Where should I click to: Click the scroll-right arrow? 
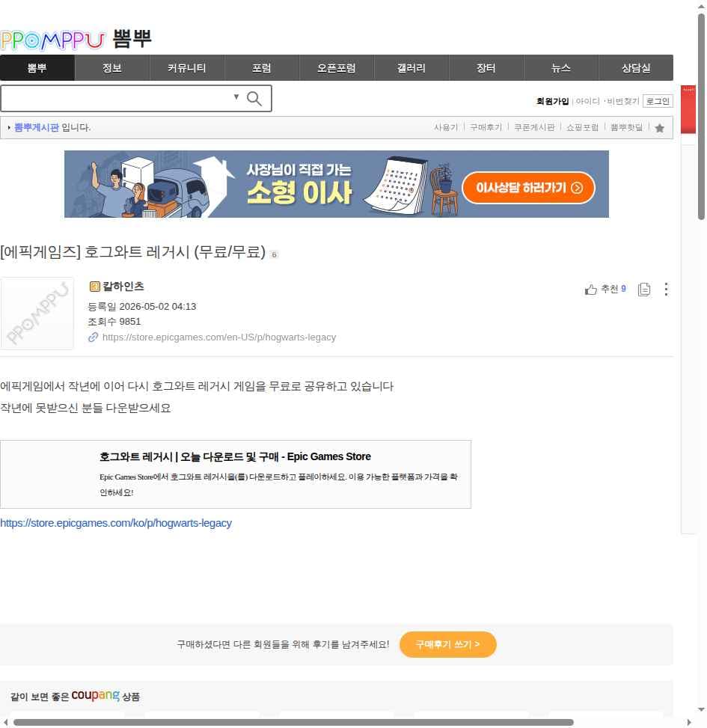pos(689,723)
